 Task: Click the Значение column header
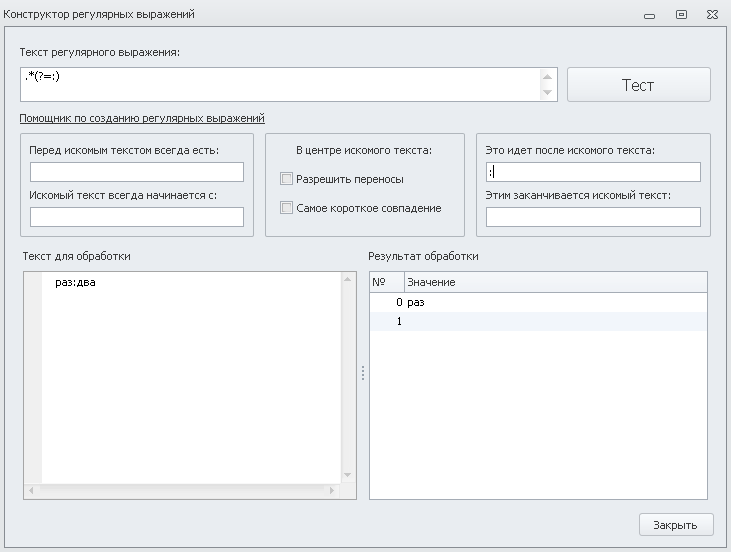[x=555, y=282]
